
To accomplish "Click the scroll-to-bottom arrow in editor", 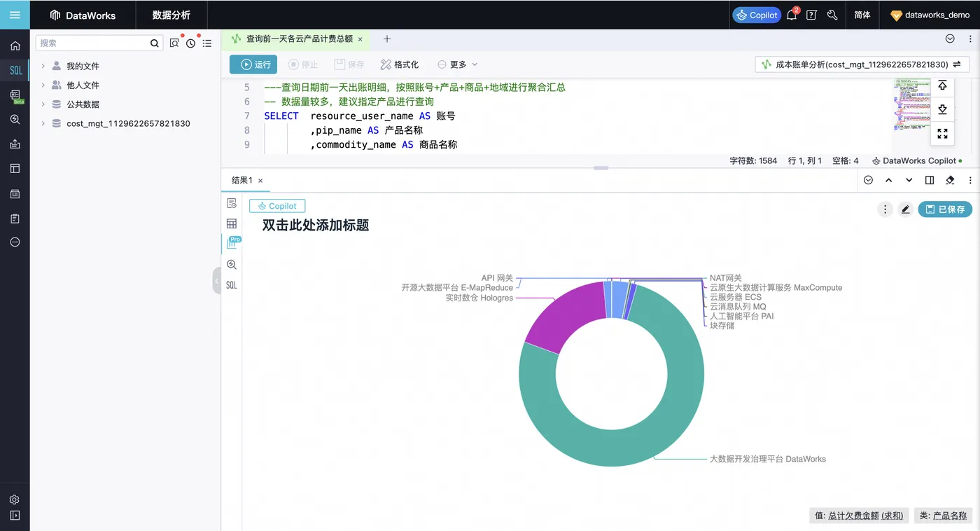I will pyautogui.click(x=942, y=109).
